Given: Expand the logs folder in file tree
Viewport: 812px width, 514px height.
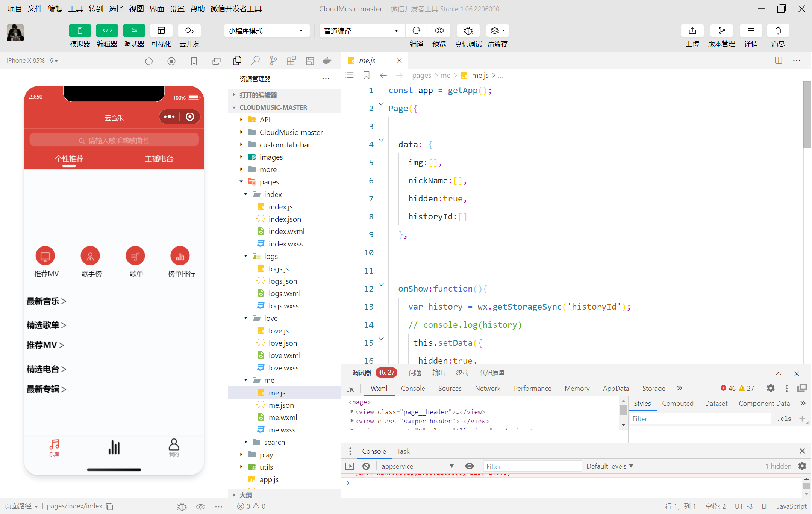Looking at the screenshot, I should [x=246, y=256].
